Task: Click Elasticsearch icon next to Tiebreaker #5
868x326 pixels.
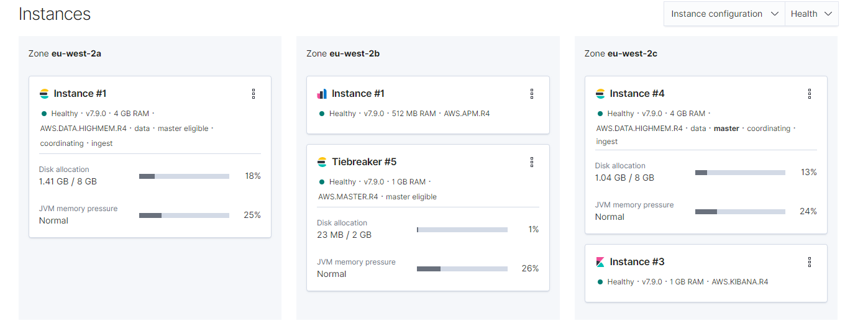Action: [x=322, y=162]
